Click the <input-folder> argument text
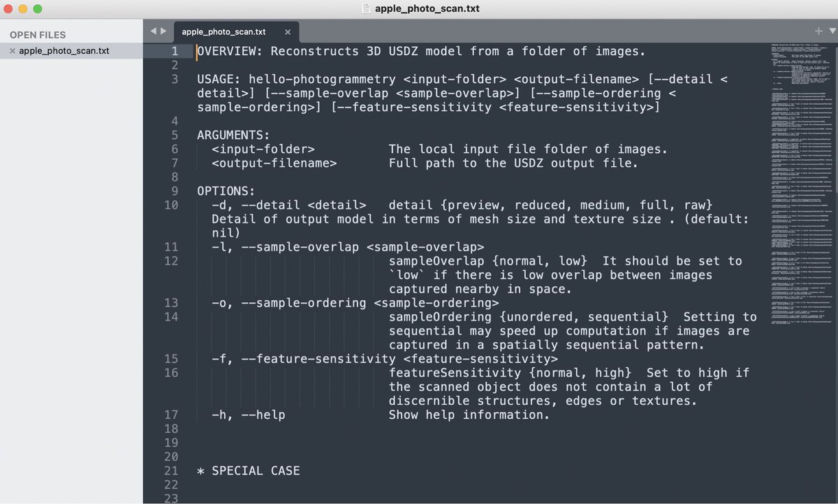 (263, 149)
